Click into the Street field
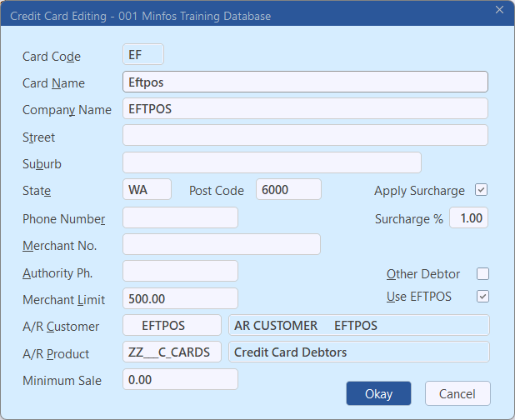 [x=304, y=136]
